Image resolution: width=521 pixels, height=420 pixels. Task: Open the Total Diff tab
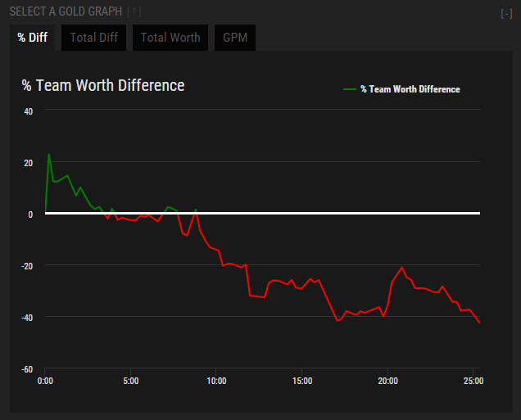click(93, 38)
